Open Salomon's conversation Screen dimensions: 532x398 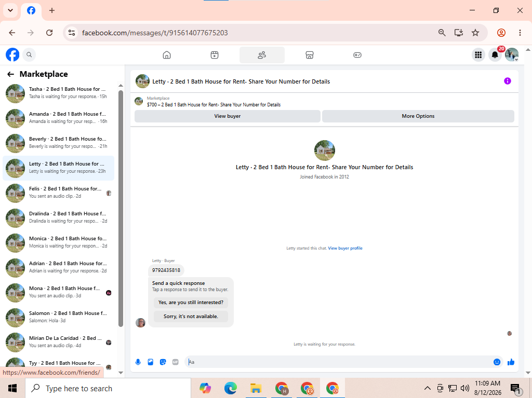click(x=58, y=318)
